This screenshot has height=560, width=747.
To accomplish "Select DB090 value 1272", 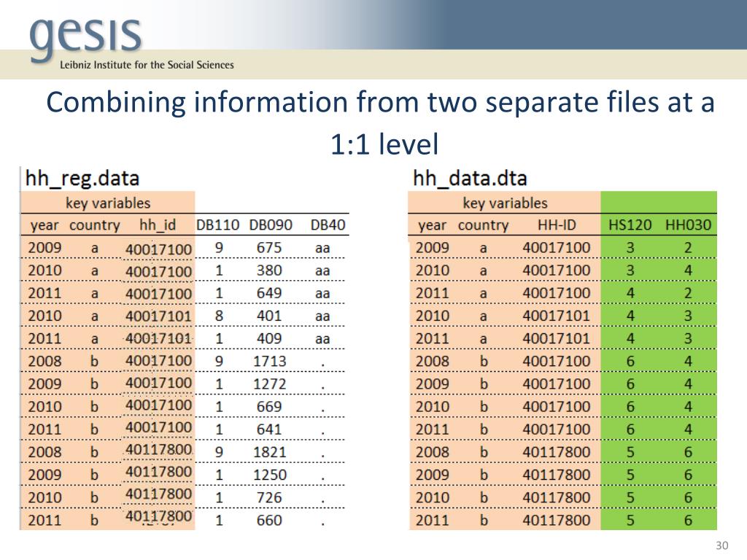I will (270, 384).
